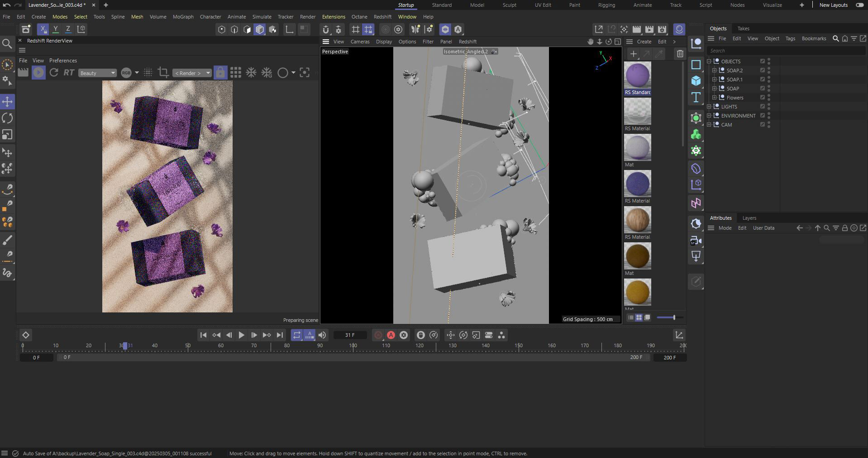This screenshot has height=458, width=868.
Task: Click User Data in Attributes panel
Action: [x=763, y=228]
